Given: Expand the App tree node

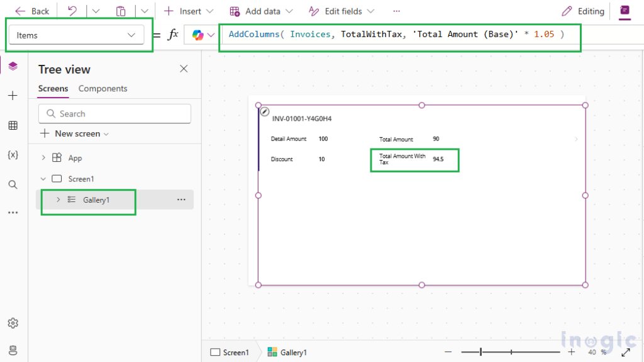Looking at the screenshot, I should (43, 158).
